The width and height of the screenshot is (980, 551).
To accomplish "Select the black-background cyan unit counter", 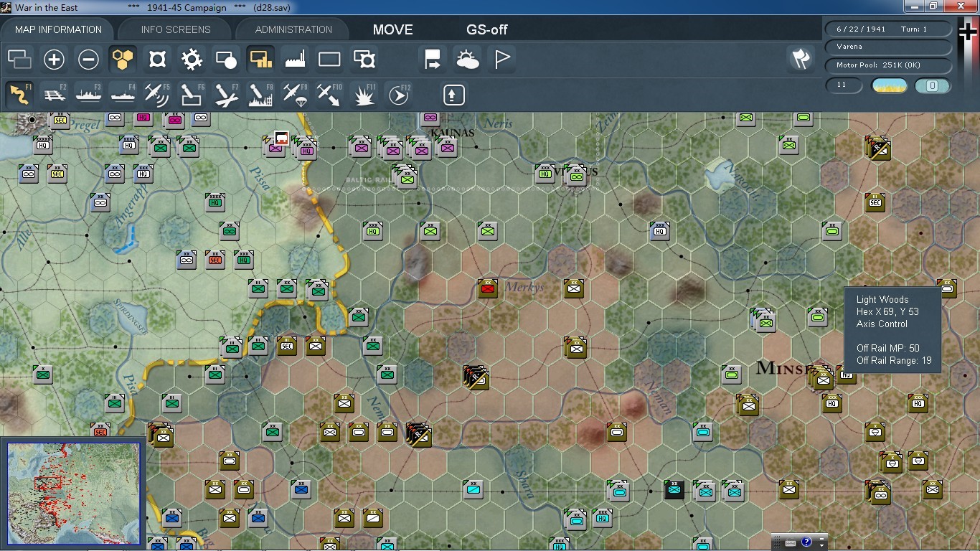I will (674, 489).
